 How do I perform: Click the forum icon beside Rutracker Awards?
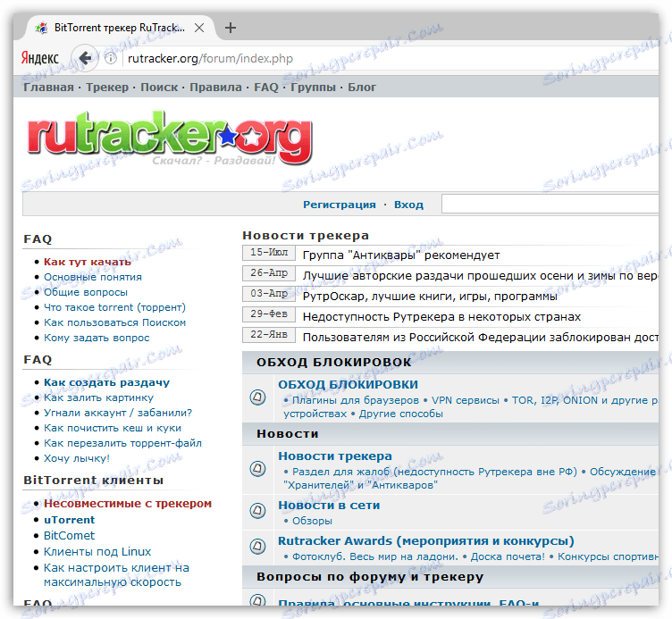257,546
